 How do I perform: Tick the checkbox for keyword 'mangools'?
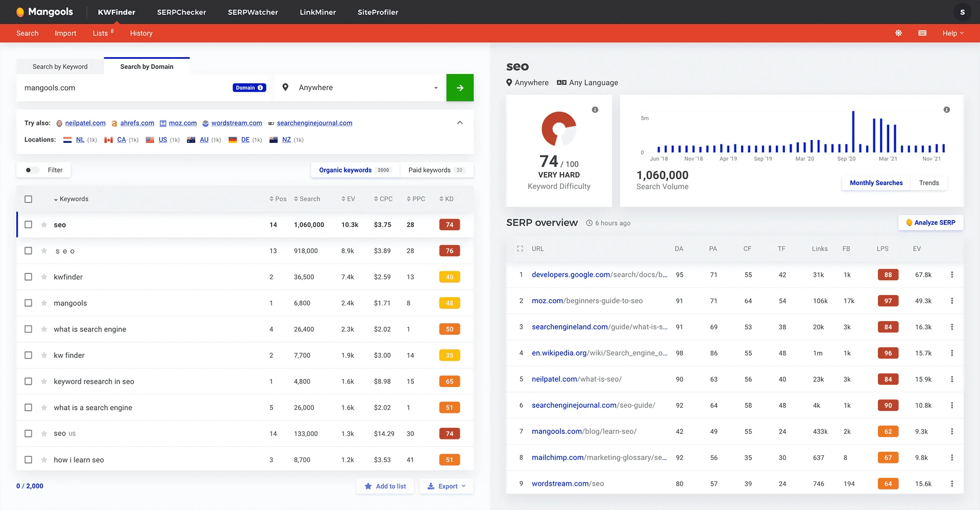click(28, 303)
